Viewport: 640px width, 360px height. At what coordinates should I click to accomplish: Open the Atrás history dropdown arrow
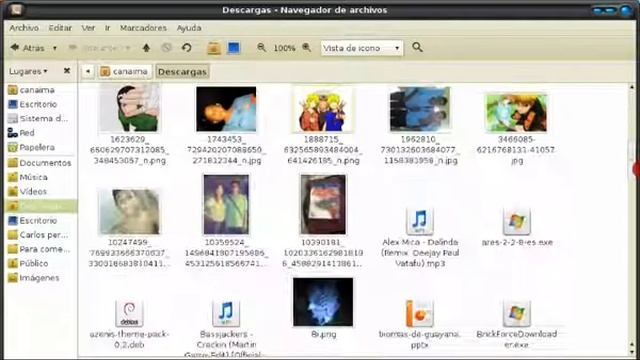54,48
